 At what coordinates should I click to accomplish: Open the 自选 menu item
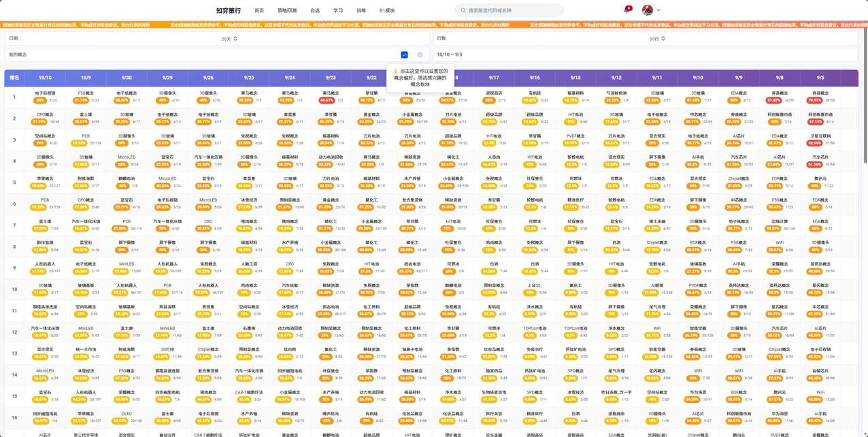pyautogui.click(x=315, y=11)
